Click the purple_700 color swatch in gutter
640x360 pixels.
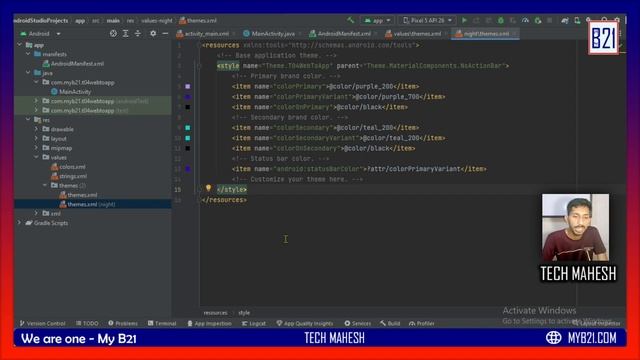(188, 97)
